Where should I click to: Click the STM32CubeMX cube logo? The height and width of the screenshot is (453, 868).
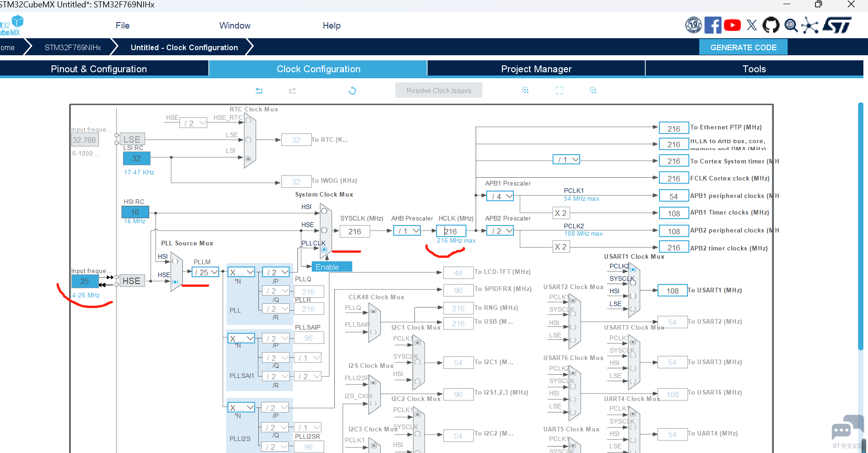click(x=11, y=25)
